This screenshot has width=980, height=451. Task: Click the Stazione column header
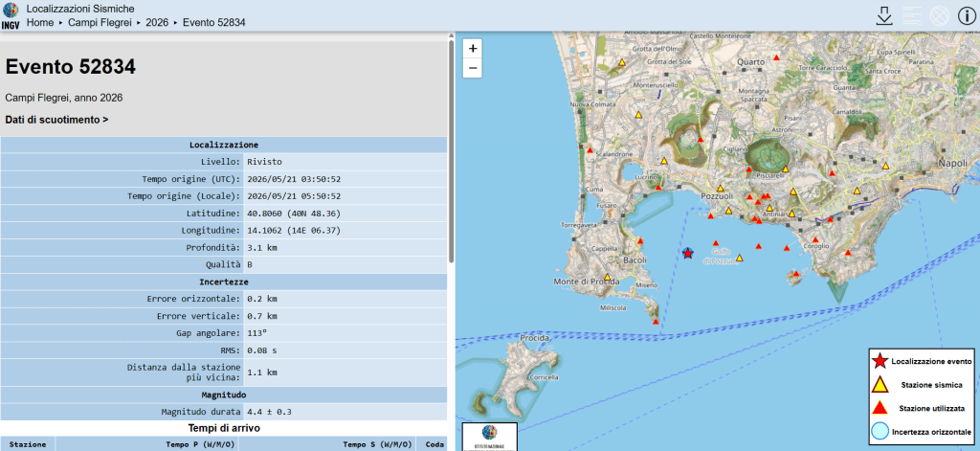28,444
